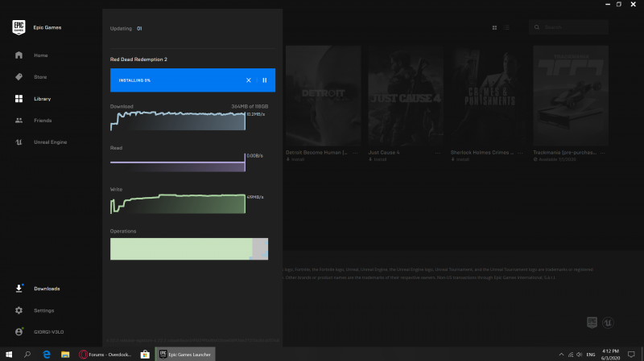The width and height of the screenshot is (644, 361).
Task: Open options menu for Trackmania
Action: pyautogui.click(x=604, y=153)
